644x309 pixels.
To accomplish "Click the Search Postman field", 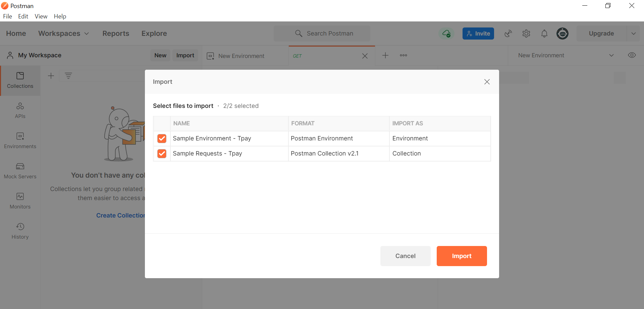I will [322, 34].
